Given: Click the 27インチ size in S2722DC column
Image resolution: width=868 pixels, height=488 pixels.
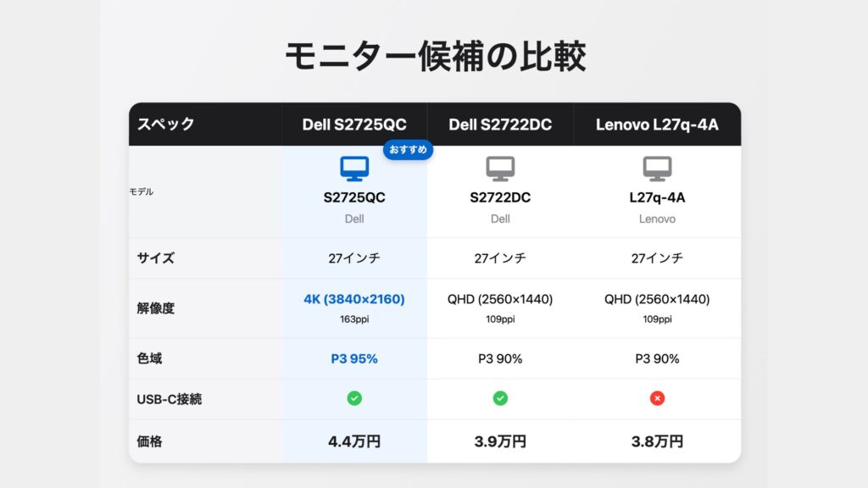Looking at the screenshot, I should pyautogui.click(x=500, y=258).
